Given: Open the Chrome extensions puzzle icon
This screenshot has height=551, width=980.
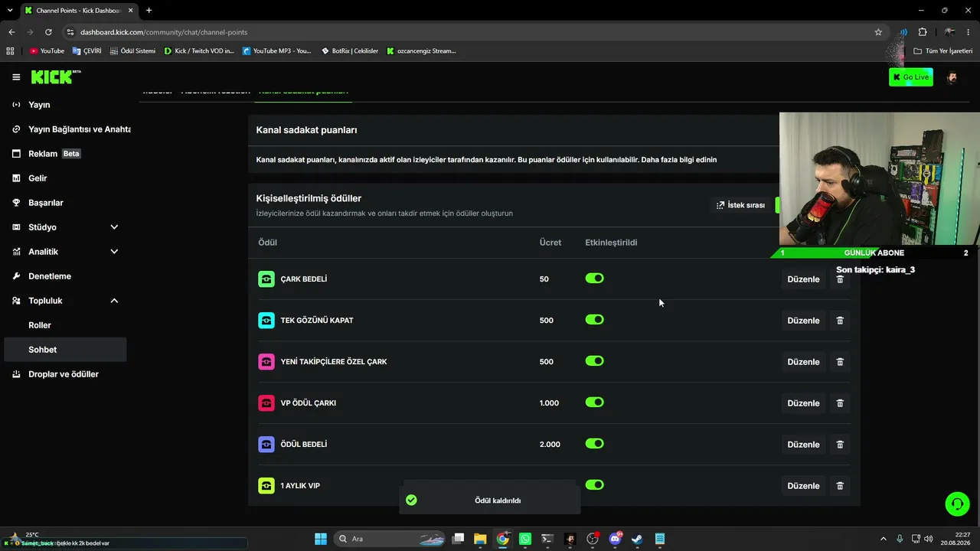Looking at the screenshot, I should 923,32.
